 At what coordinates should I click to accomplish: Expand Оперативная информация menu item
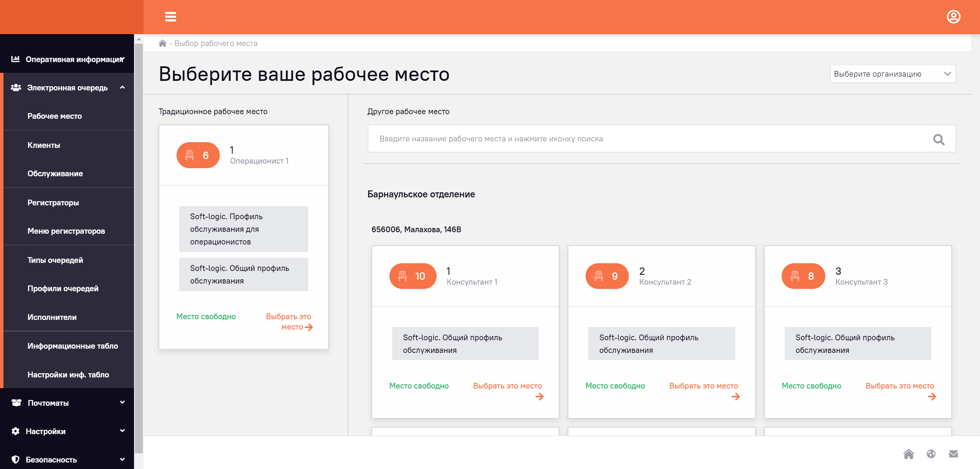(x=67, y=59)
